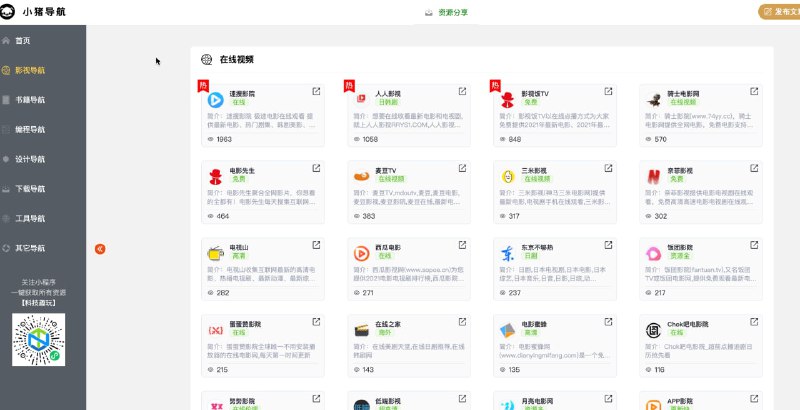The image size is (800, 410).
Task: Click view count 302 on 奈菲影视
Action: [660, 216]
